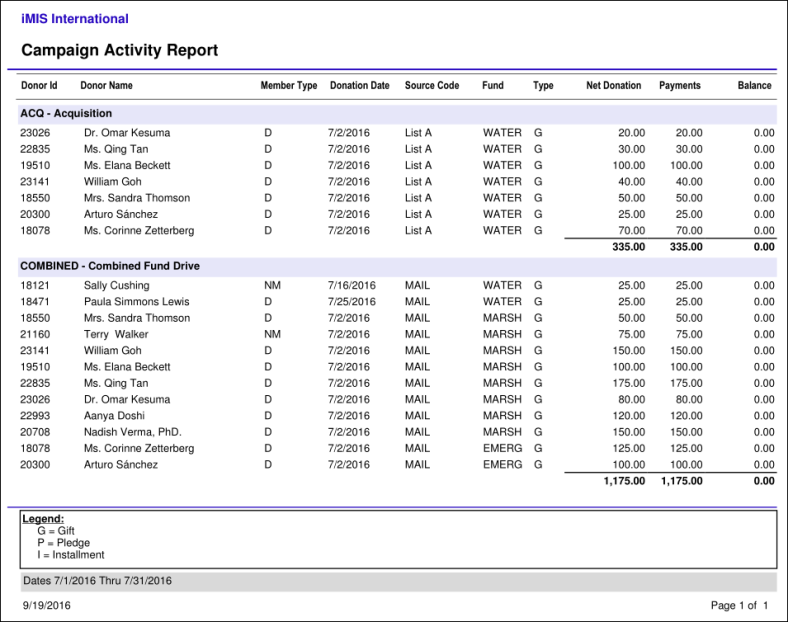788x622 pixels.
Task: Click the P = Pledge legend entry
Action: [63, 543]
